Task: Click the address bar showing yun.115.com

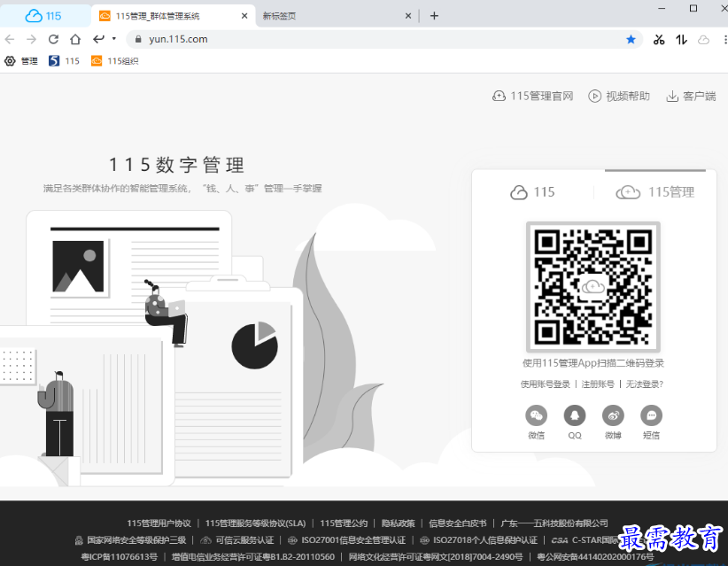Action: (x=383, y=40)
